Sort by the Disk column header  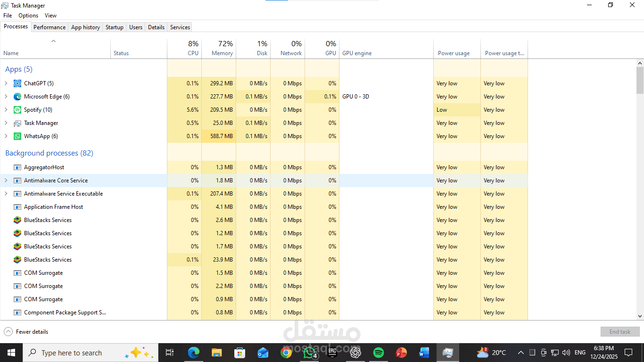coord(253,48)
